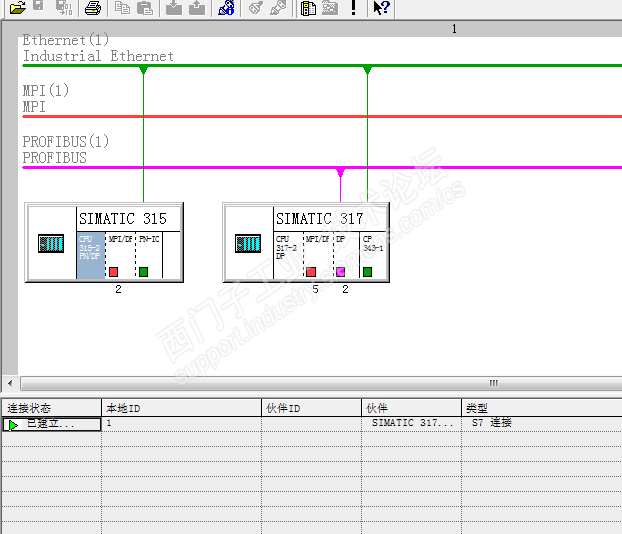622x534 pixels.
Task: Click the grayed key tag toolbar icon
Action: click(256, 8)
